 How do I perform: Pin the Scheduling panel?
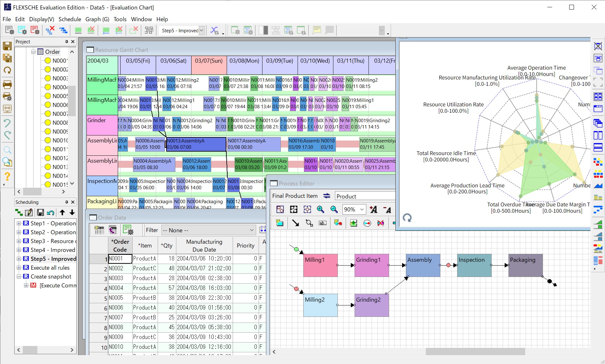coord(66,202)
